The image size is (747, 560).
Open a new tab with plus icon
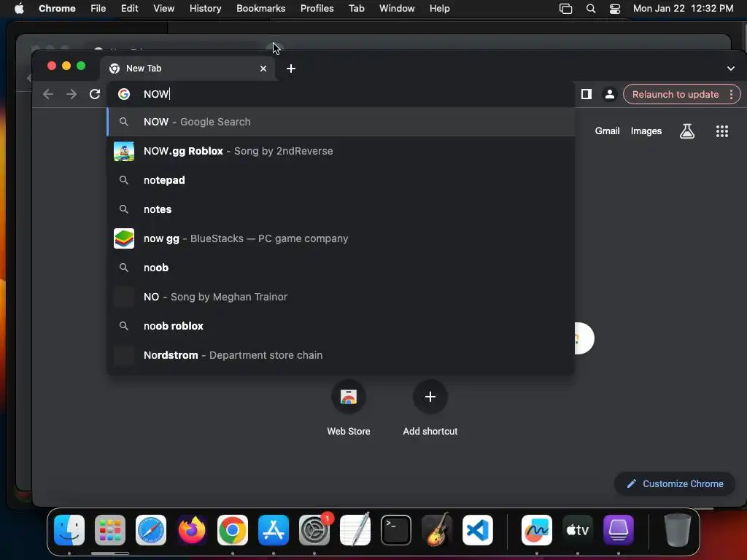click(x=291, y=69)
